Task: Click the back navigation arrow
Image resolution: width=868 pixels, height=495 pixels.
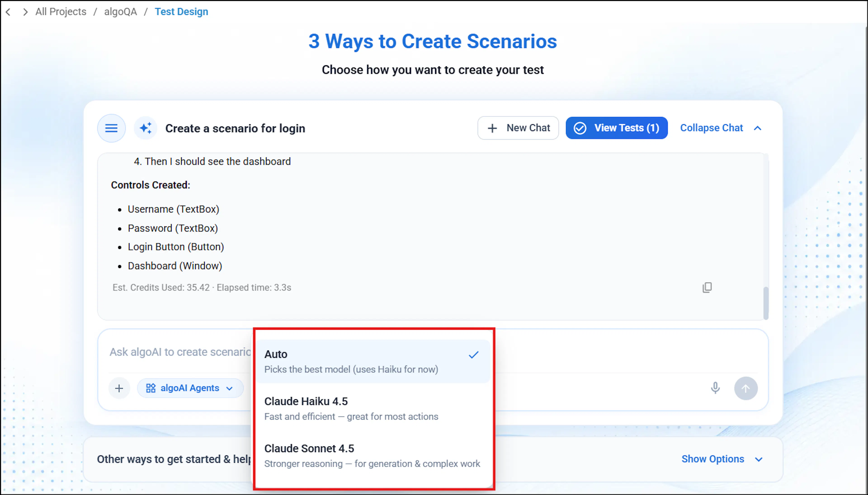Action: pyautogui.click(x=8, y=12)
